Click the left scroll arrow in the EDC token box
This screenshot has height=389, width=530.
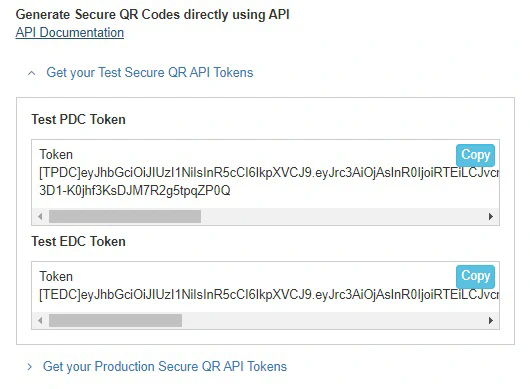click(x=40, y=320)
